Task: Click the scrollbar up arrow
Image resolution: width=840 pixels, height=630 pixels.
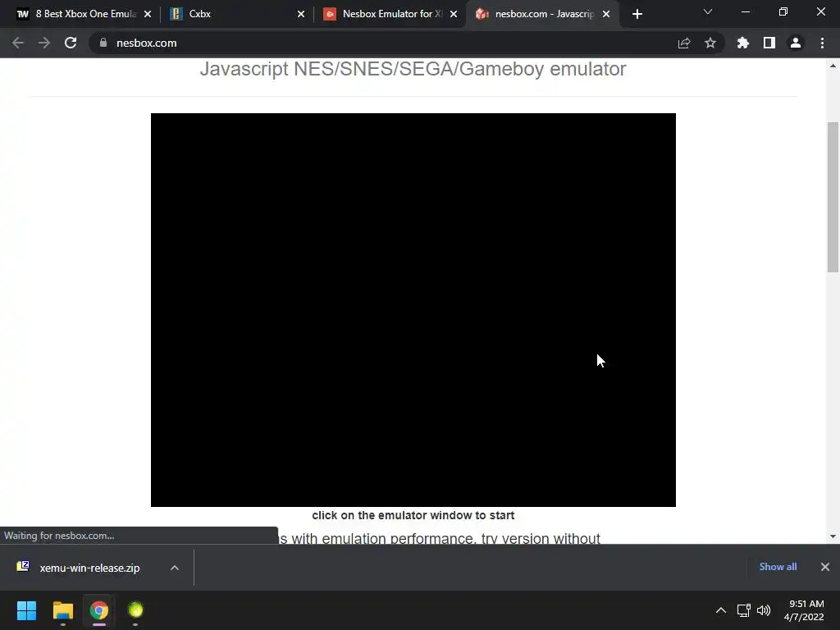Action: 833,66
